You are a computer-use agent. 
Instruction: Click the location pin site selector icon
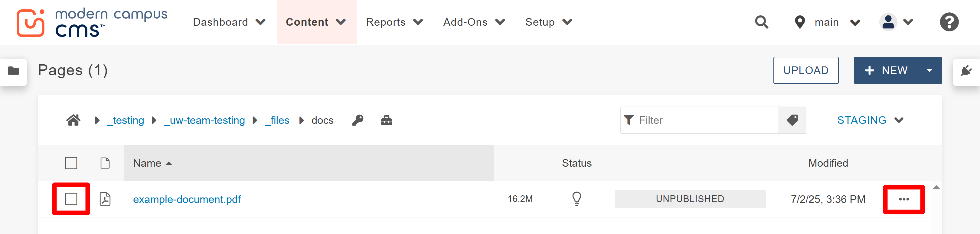pyautogui.click(x=800, y=22)
